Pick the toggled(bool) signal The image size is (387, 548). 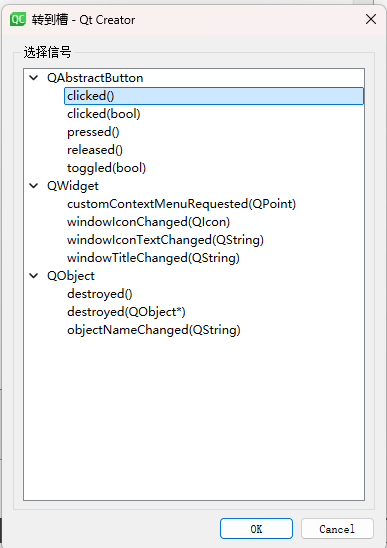point(106,168)
